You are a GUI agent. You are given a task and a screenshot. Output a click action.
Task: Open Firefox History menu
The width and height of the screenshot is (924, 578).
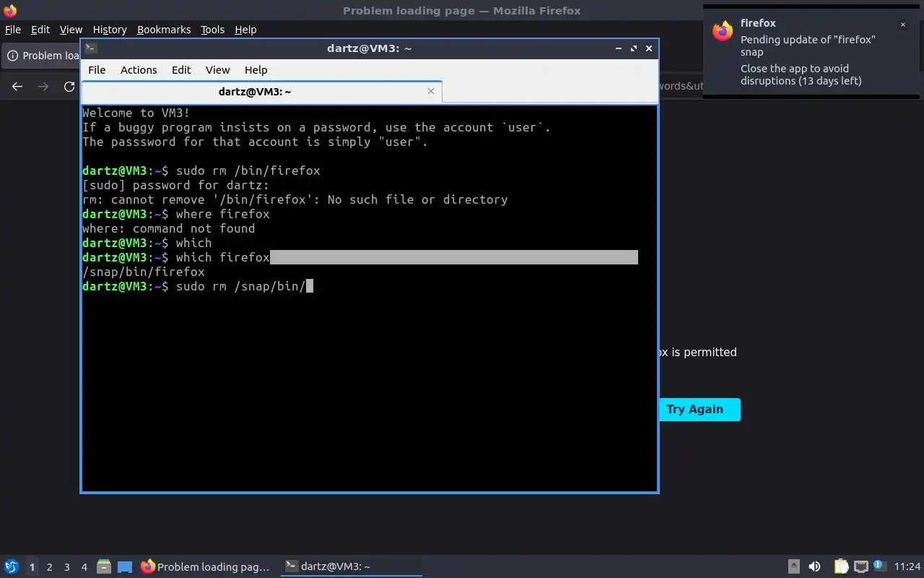tap(110, 30)
